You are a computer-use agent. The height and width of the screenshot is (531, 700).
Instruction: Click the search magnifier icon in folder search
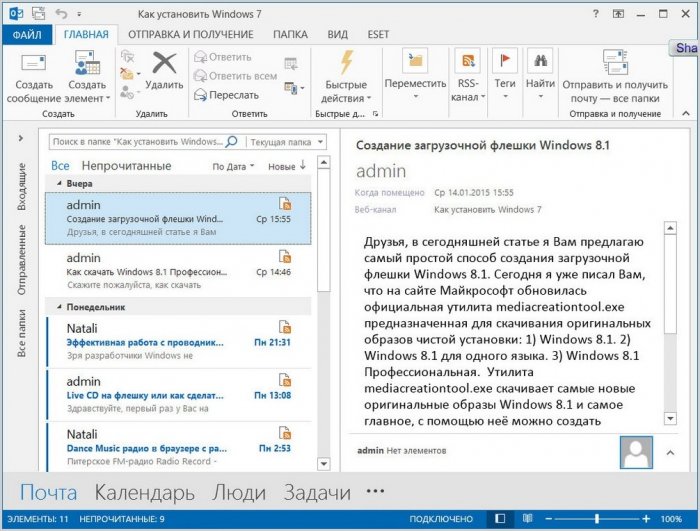coord(231,142)
